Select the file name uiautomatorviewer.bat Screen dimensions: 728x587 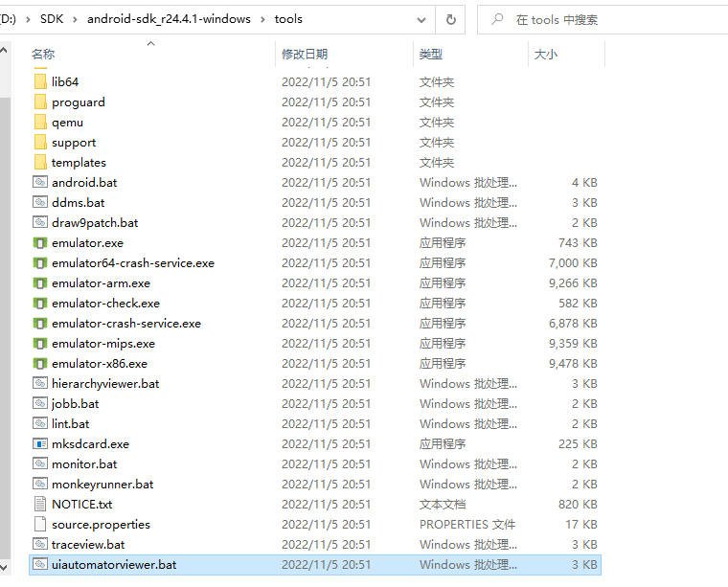tap(114, 565)
